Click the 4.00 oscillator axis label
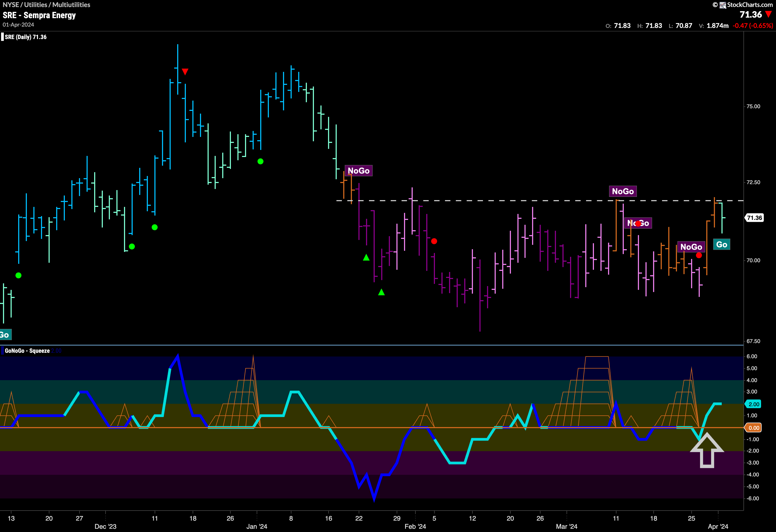The height and width of the screenshot is (532, 776). pyautogui.click(x=752, y=380)
